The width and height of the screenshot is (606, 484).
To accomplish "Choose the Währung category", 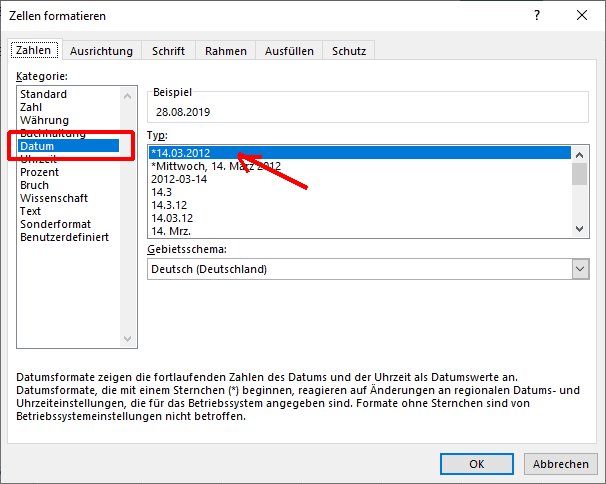I will (x=45, y=120).
